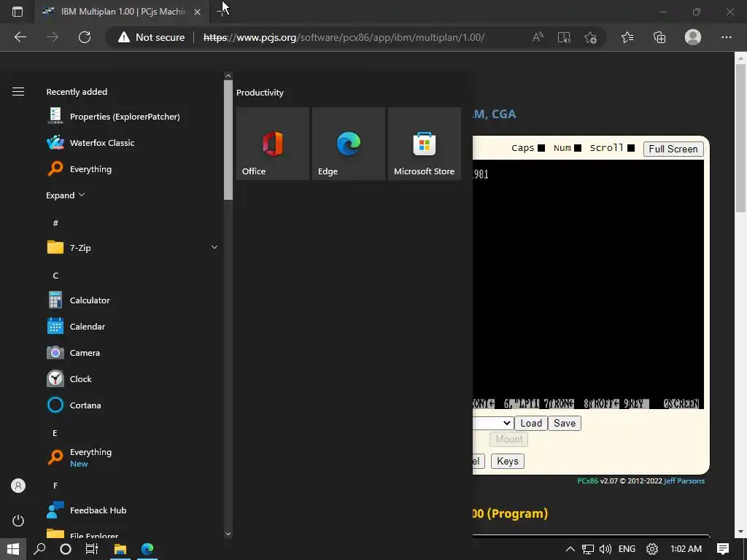Open File Explorer from the taskbar
The height and width of the screenshot is (560, 747).
(x=120, y=549)
